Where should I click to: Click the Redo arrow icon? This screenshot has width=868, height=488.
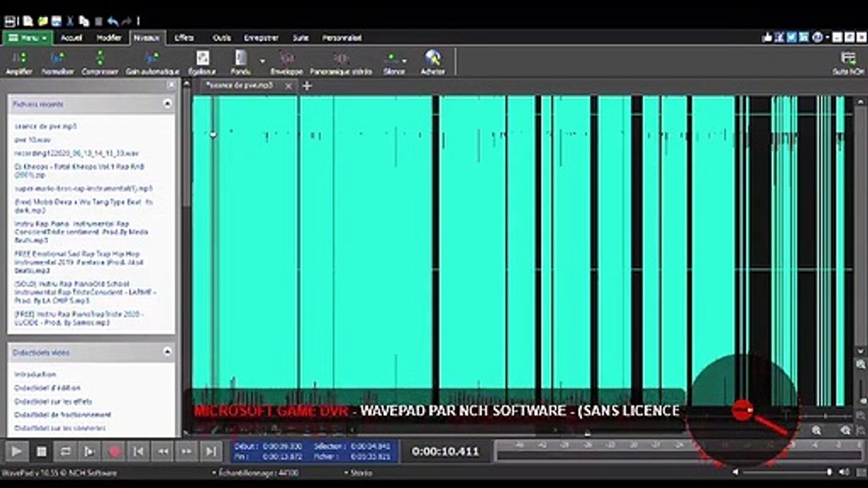pyautogui.click(x=126, y=21)
